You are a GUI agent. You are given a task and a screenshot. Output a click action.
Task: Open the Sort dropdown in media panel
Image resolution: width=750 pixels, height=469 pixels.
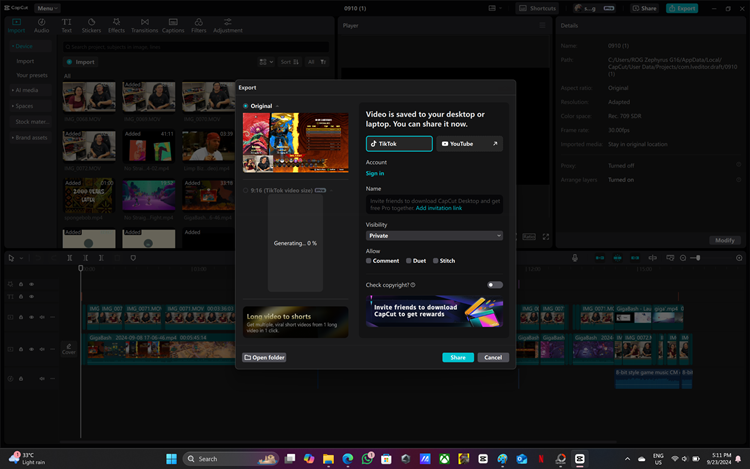289,62
